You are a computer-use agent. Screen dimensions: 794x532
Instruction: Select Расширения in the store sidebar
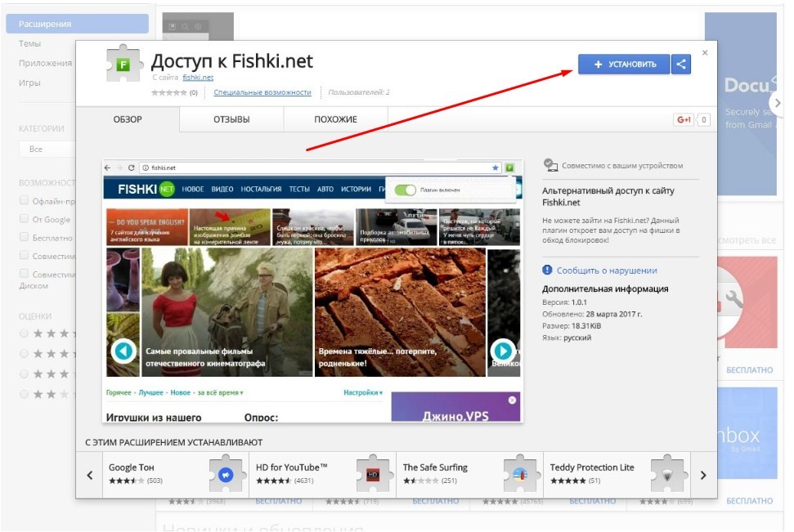pyautogui.click(x=78, y=24)
